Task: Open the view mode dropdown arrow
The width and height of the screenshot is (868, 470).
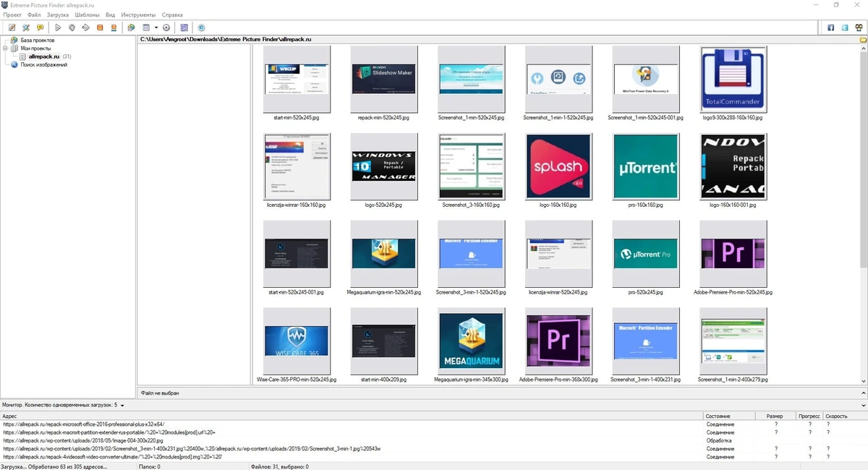Action: (x=156, y=27)
